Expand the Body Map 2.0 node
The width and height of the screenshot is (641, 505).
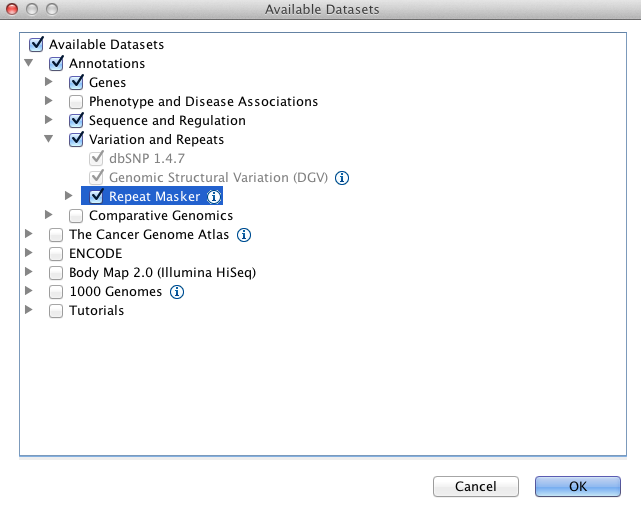(x=29, y=273)
